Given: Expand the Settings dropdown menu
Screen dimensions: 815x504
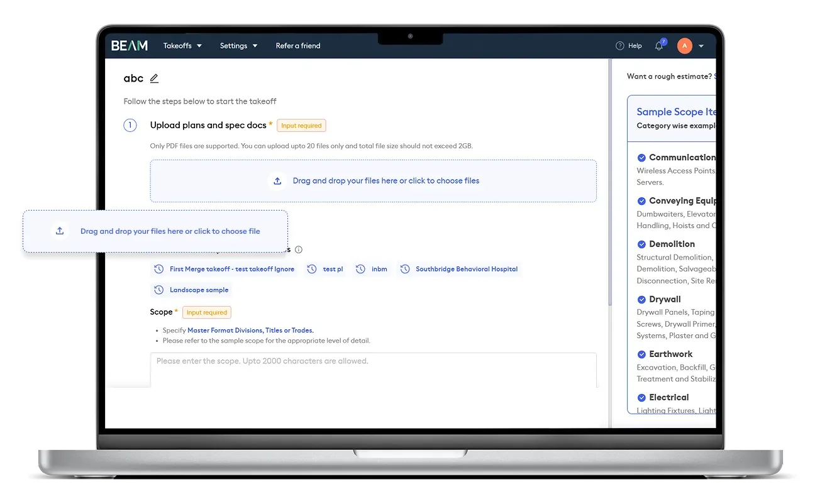Looking at the screenshot, I should tap(238, 46).
